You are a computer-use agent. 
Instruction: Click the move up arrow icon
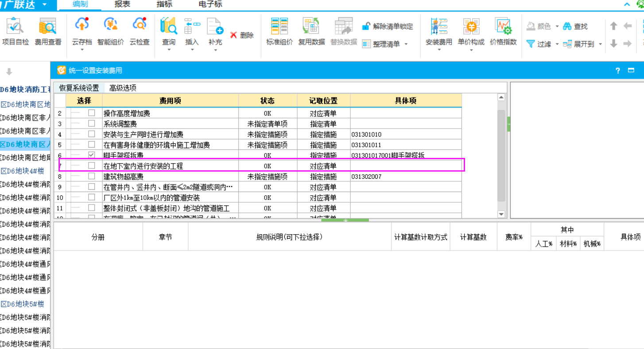coord(613,26)
